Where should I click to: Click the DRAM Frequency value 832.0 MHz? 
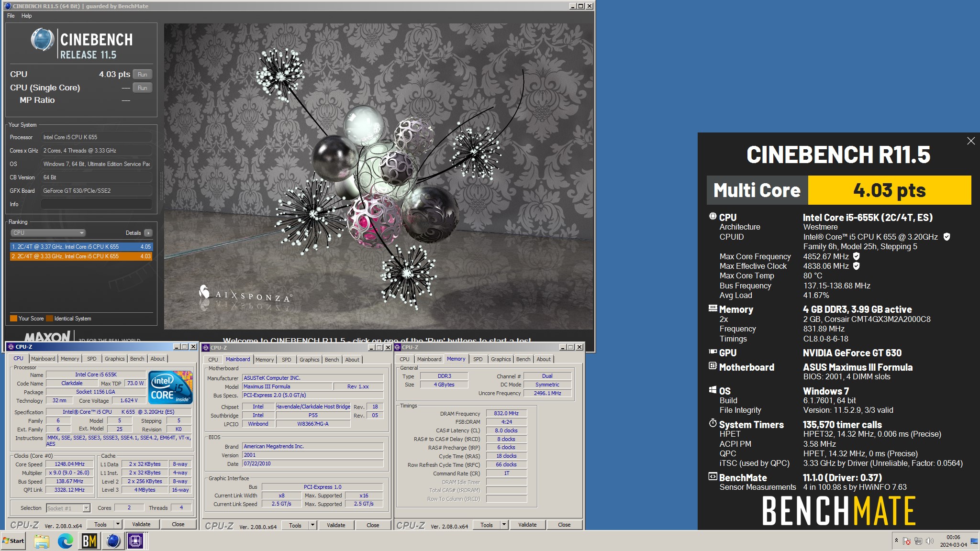click(x=506, y=413)
